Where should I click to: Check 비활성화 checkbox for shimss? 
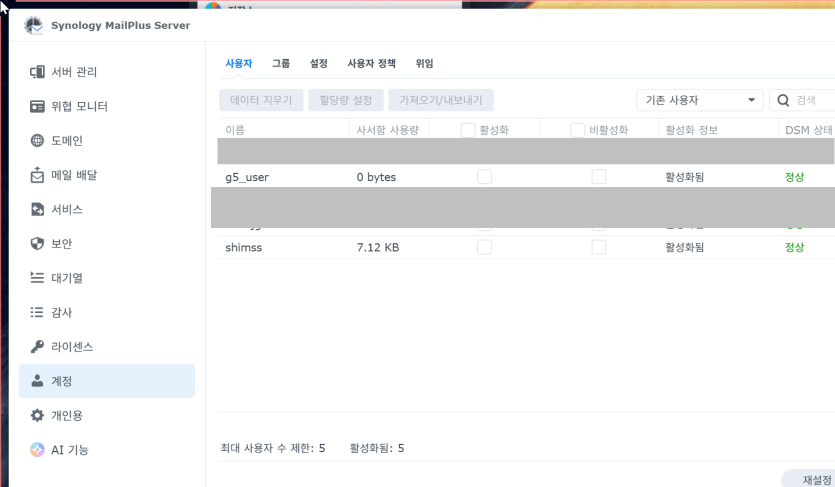coord(599,247)
